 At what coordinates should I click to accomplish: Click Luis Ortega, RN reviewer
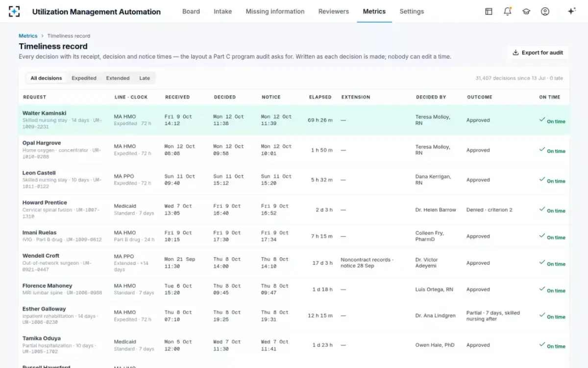click(434, 289)
